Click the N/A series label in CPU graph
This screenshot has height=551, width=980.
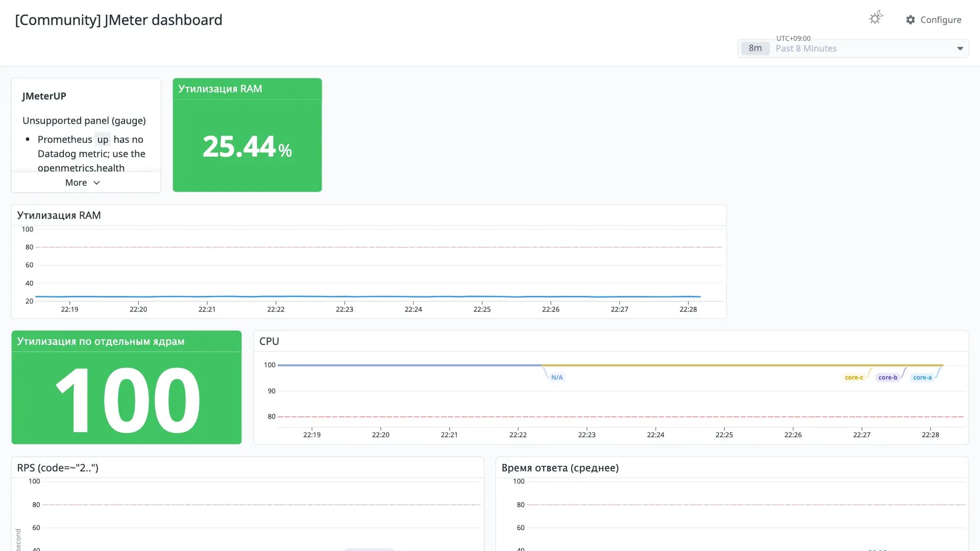point(557,378)
